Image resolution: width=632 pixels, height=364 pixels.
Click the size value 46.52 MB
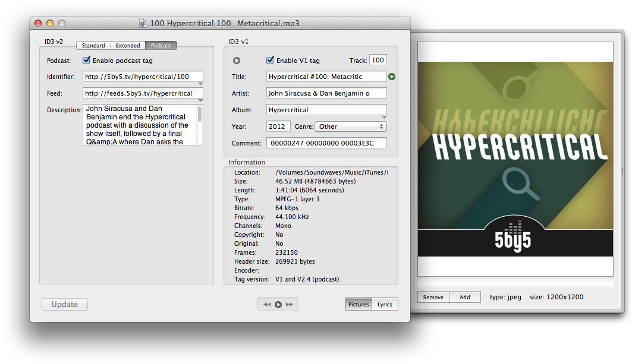point(315,181)
